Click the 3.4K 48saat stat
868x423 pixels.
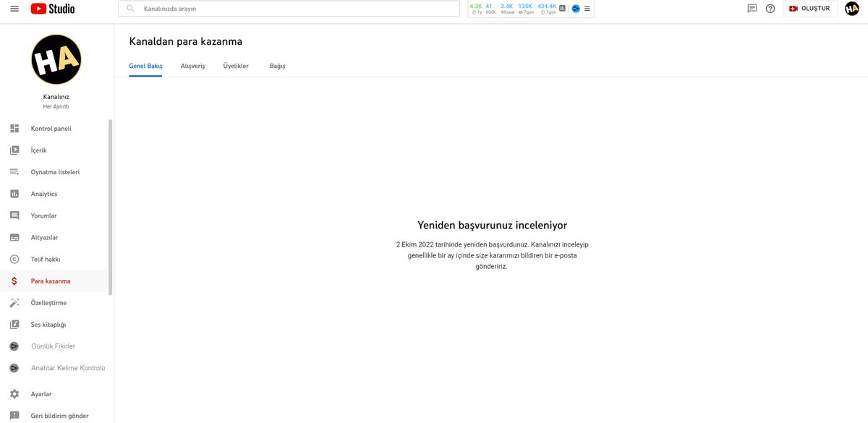(x=507, y=9)
